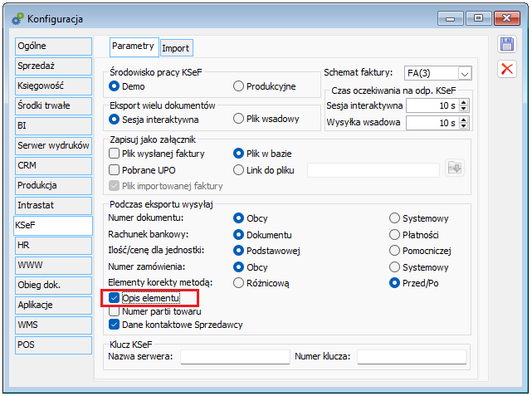
Task: Open WWW configuration section
Action: [53, 266]
